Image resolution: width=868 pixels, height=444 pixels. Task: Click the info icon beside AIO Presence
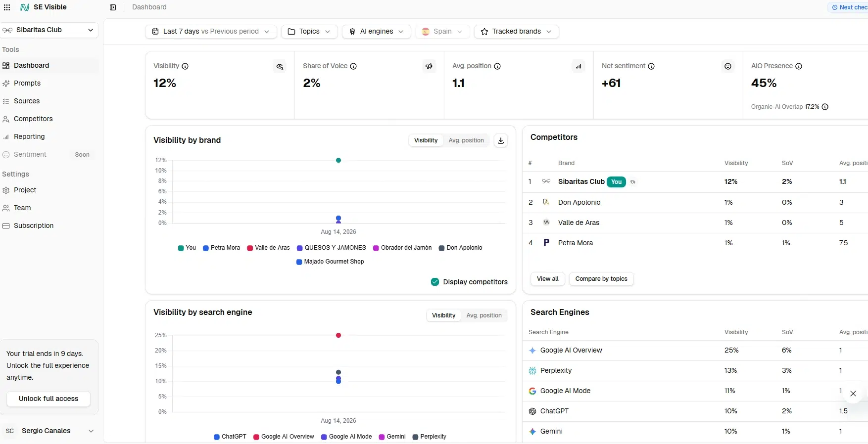(799, 66)
